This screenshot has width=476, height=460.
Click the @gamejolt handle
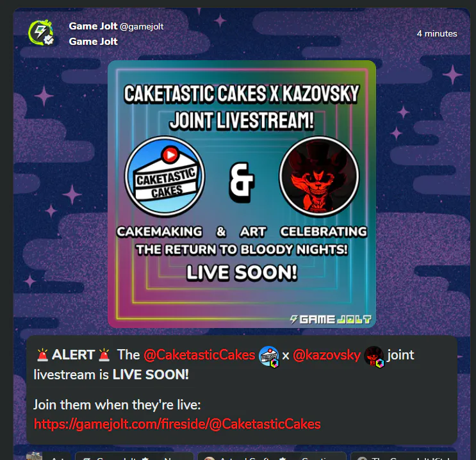click(142, 27)
